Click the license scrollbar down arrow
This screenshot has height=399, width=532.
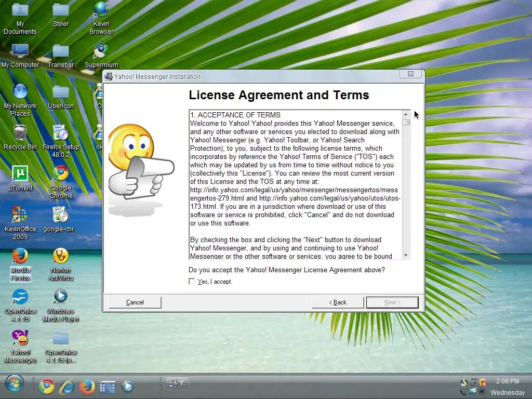pos(406,255)
